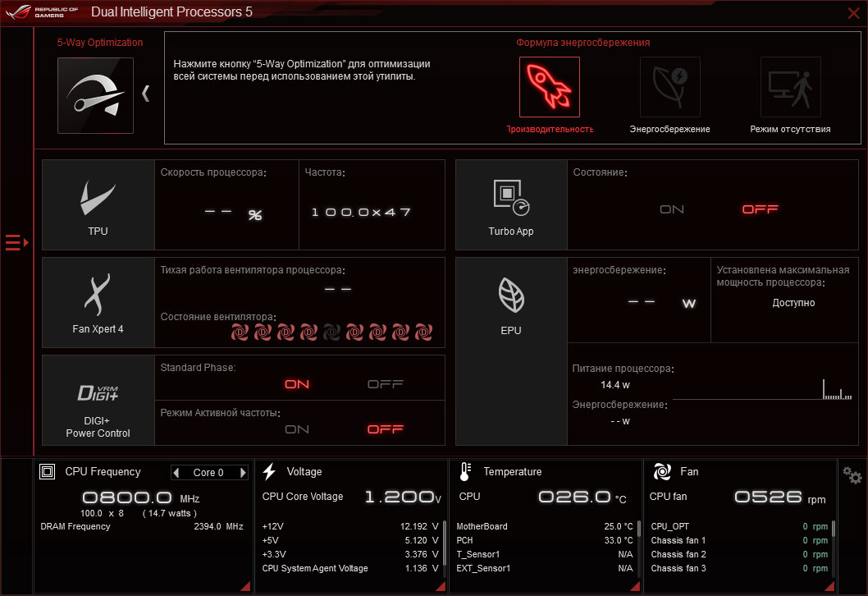This screenshot has width=868, height=596.
Task: Expand the CPU Frequency panel corner
Action: tap(245, 586)
